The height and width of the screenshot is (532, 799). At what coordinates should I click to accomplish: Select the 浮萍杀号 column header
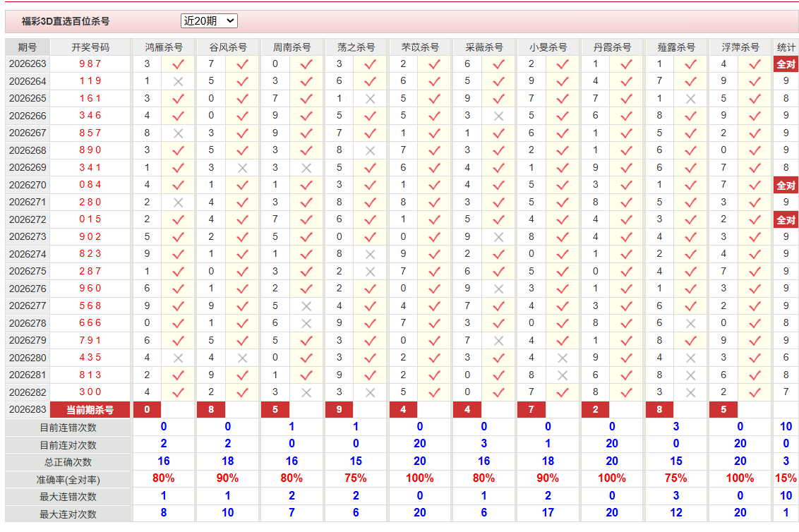coord(740,47)
